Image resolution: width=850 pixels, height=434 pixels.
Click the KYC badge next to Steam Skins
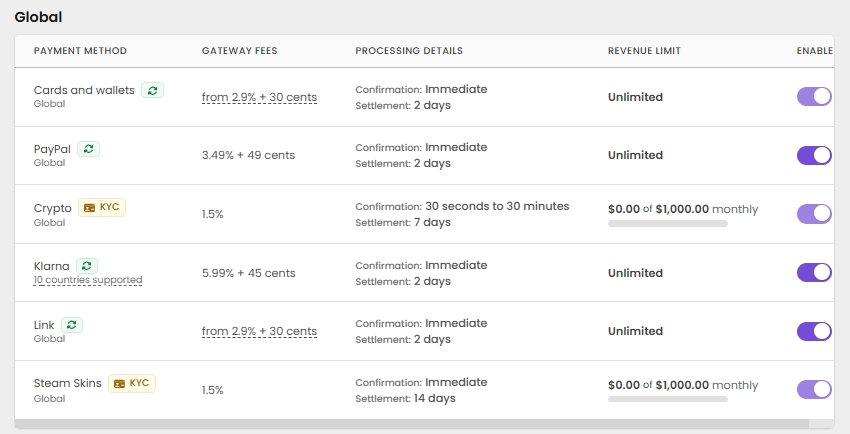click(131, 383)
